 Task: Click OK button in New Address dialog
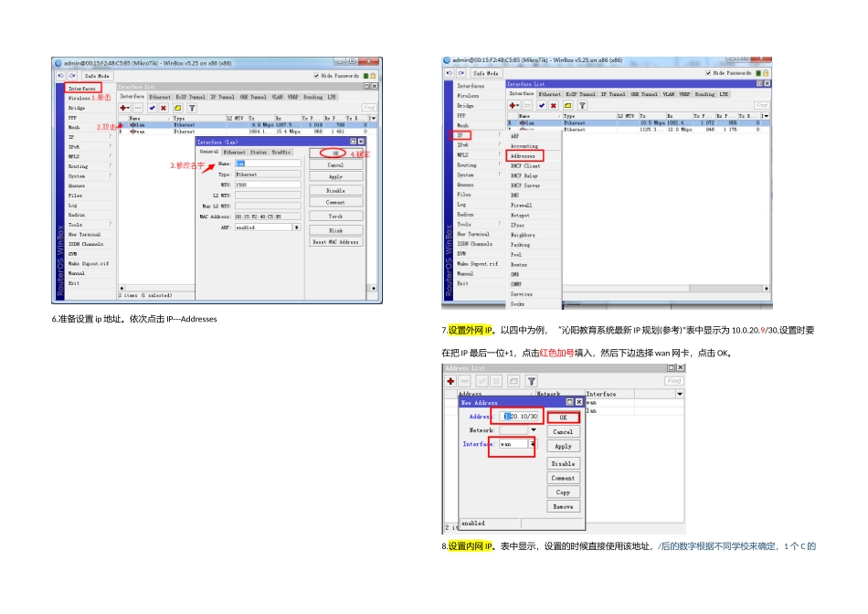pyautogui.click(x=563, y=418)
